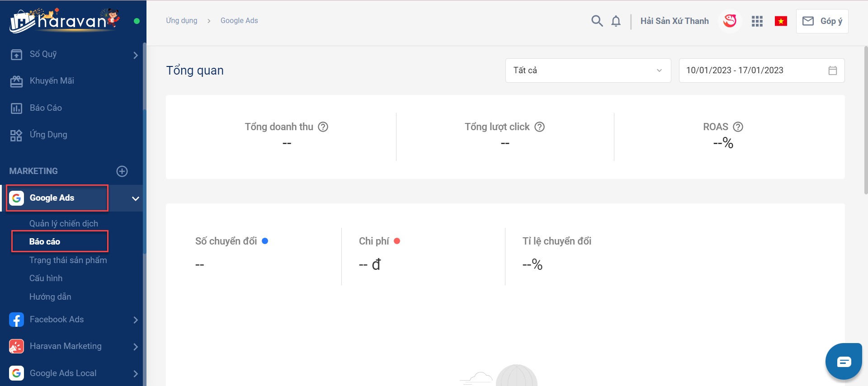
Task: Select Trạng thái sản phẩm menu item
Action: (x=68, y=260)
